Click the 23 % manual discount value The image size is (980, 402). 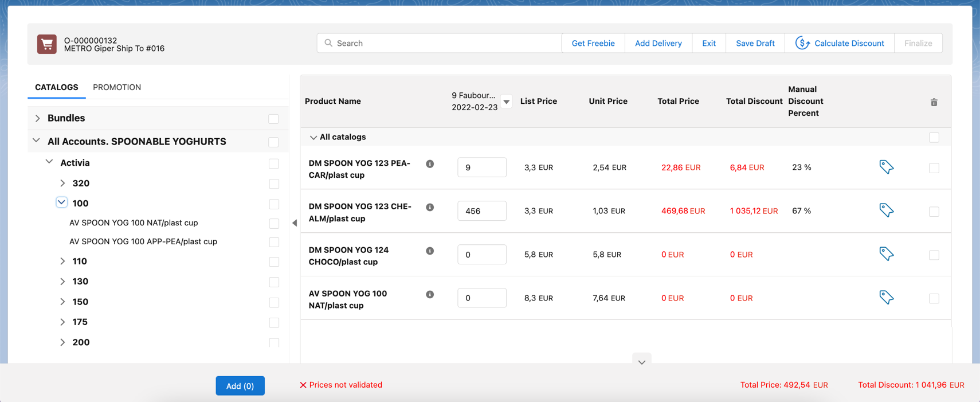[x=802, y=167]
